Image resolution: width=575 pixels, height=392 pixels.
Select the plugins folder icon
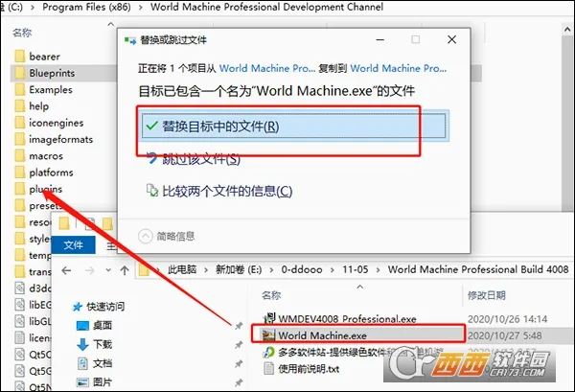[20, 189]
